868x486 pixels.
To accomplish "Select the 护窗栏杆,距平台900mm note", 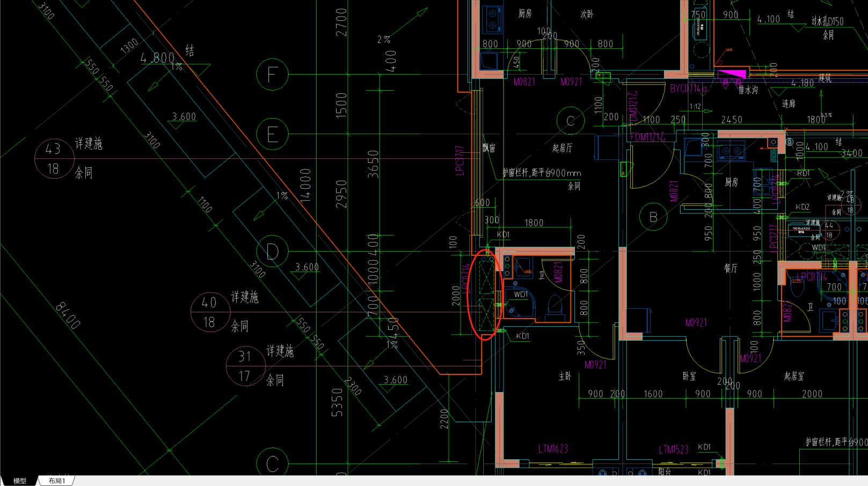I will [x=542, y=173].
